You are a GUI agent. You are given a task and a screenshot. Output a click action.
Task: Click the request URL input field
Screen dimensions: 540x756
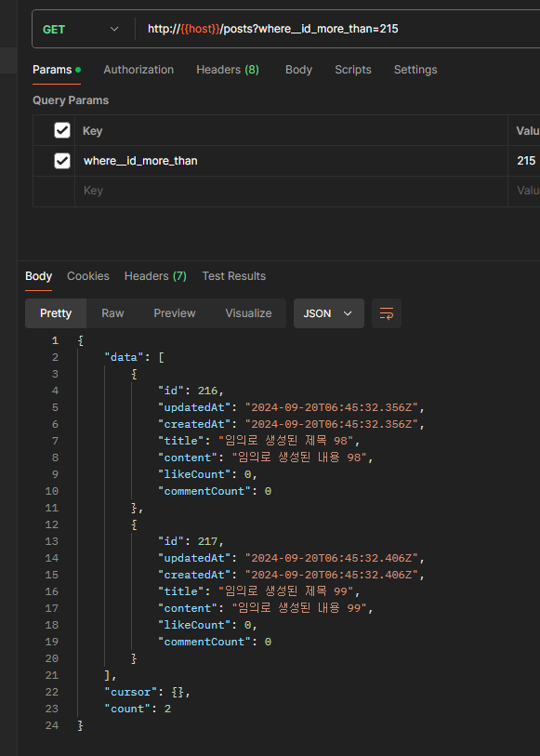pyautogui.click(x=337, y=29)
